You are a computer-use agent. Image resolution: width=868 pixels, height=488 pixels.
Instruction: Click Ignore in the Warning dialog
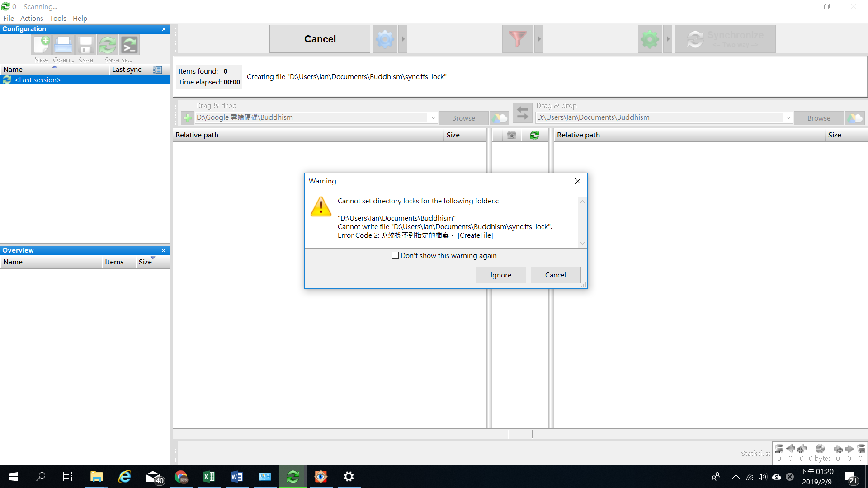pos(501,275)
